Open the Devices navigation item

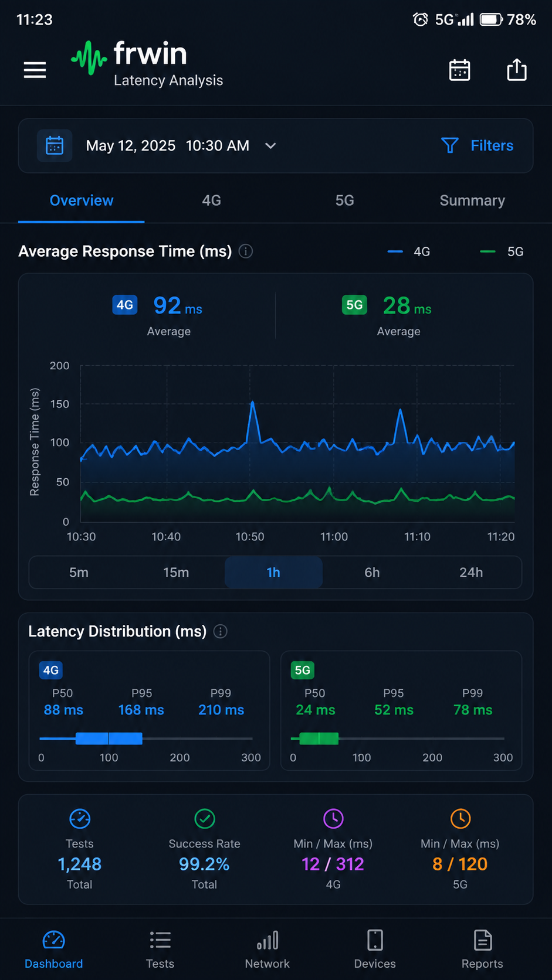coord(375,950)
